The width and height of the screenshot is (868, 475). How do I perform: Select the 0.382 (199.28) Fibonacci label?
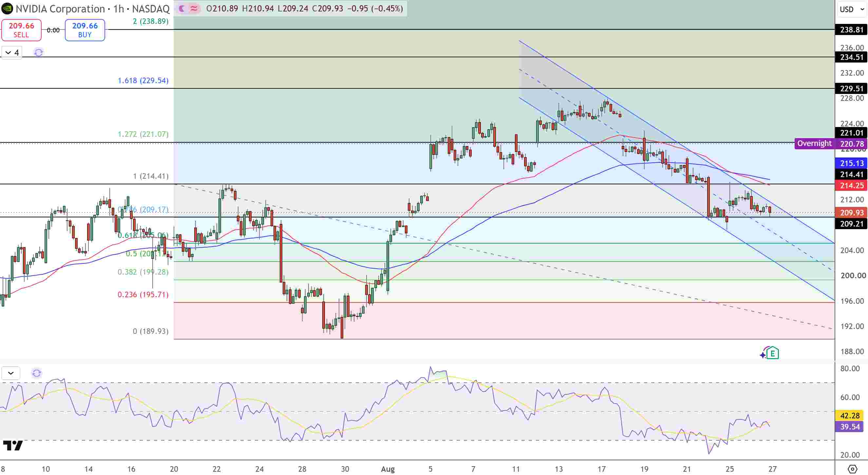click(x=143, y=272)
